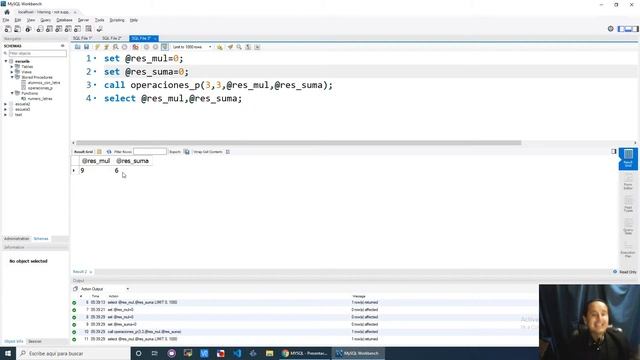Image resolution: width=640 pixels, height=360 pixels.
Task: Switch to the SQL File 2 tab
Action: pos(112,38)
